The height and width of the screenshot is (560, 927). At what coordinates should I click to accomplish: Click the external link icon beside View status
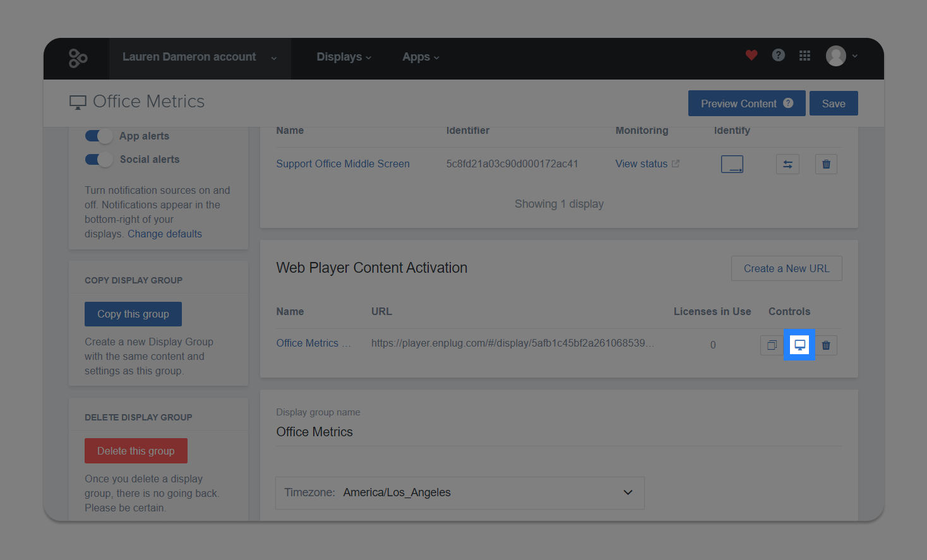click(x=676, y=164)
